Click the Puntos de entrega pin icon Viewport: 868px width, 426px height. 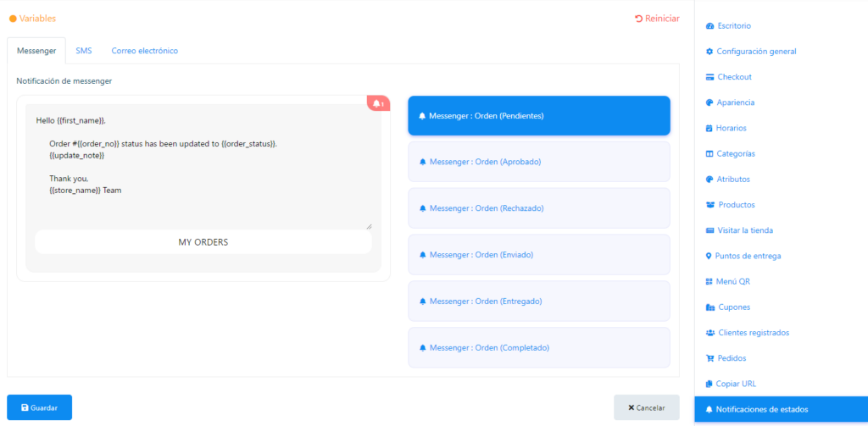pyautogui.click(x=709, y=256)
